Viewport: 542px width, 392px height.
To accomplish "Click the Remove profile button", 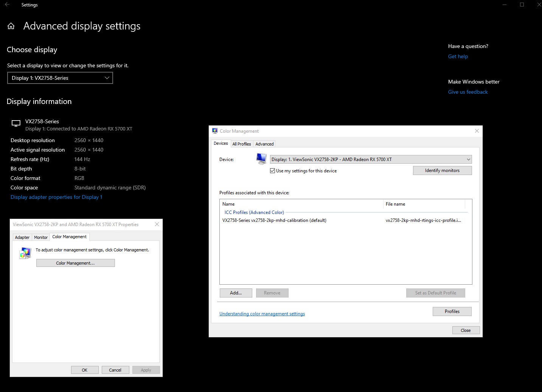I will 272,293.
